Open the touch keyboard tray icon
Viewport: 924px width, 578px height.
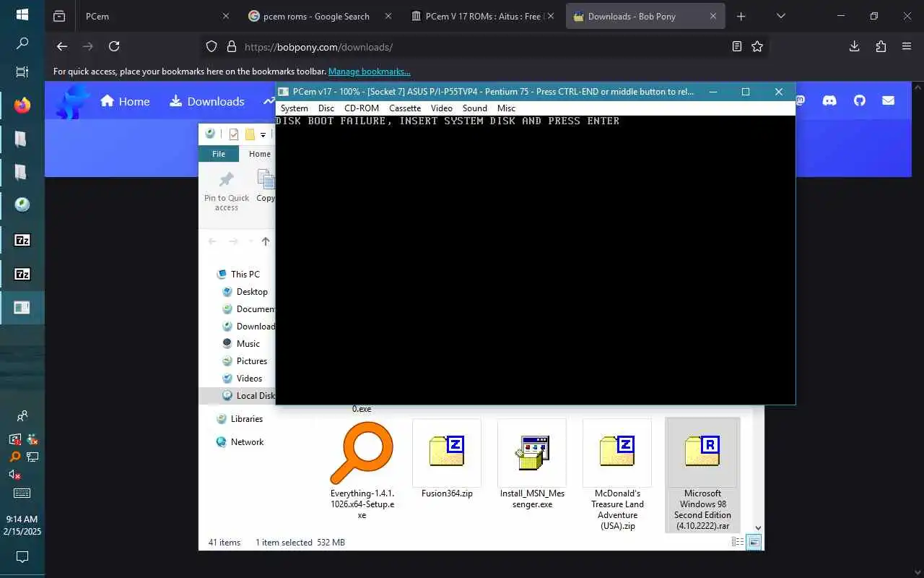(22, 493)
